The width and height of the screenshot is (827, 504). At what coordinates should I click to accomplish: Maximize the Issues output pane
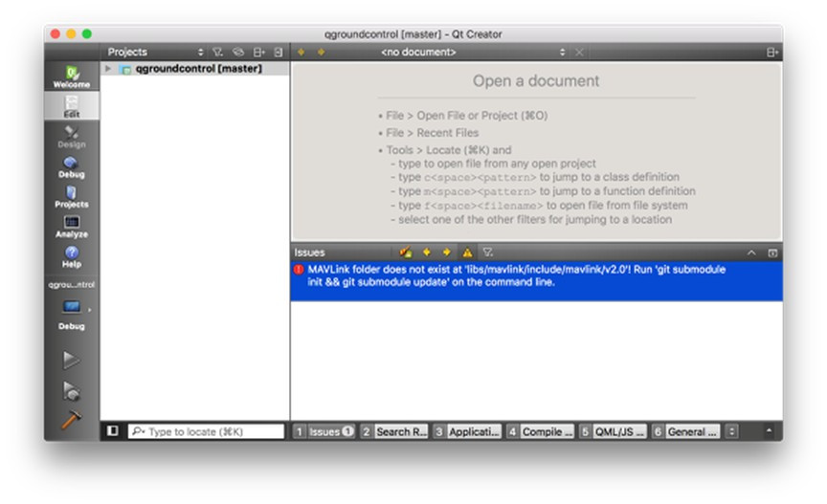[x=772, y=252]
